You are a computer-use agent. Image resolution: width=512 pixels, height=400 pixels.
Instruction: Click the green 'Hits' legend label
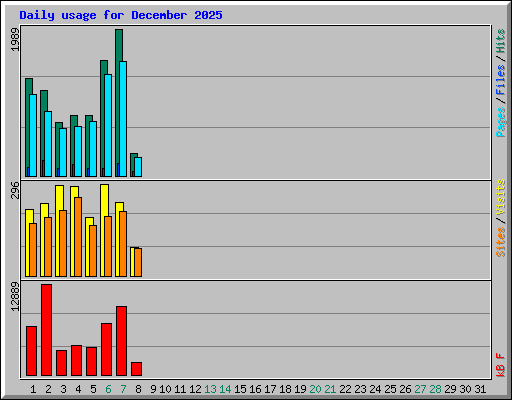click(x=501, y=41)
